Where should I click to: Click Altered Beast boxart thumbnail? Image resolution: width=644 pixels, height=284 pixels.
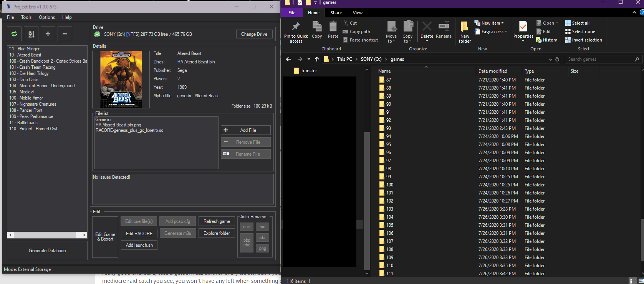(x=121, y=80)
